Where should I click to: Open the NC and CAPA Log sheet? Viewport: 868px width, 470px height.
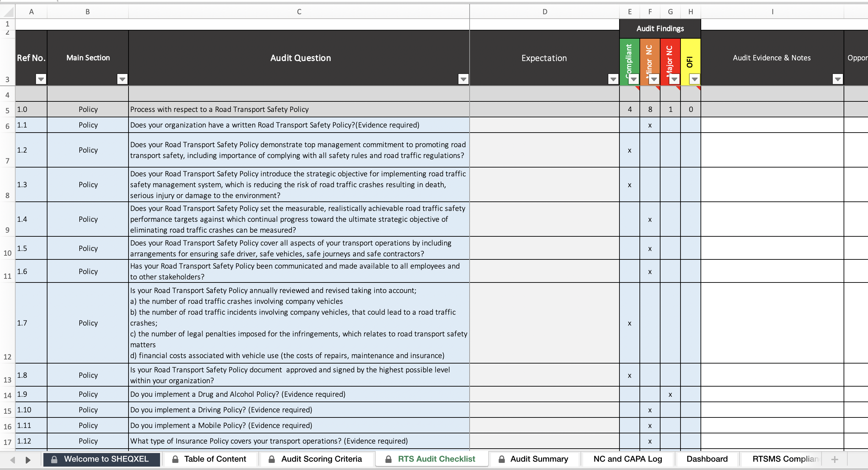point(628,459)
